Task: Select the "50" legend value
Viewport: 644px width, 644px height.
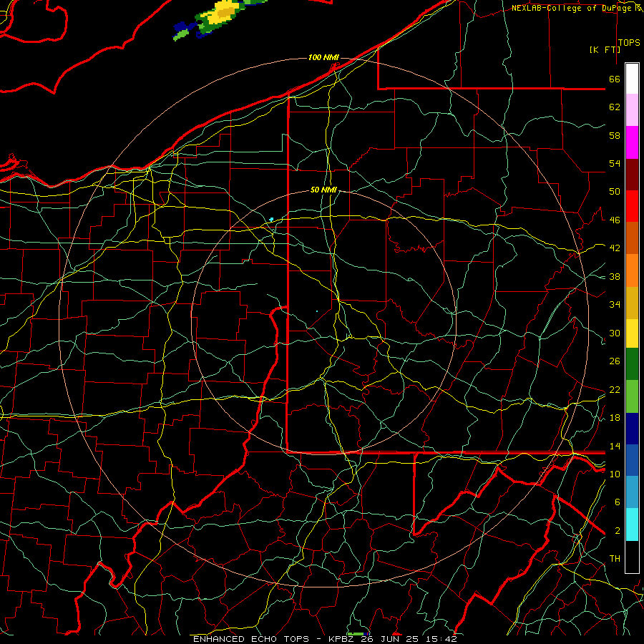Action: [615, 192]
